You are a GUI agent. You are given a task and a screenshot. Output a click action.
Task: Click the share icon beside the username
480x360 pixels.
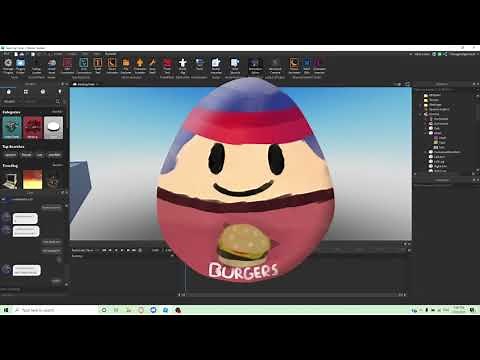tap(445, 54)
